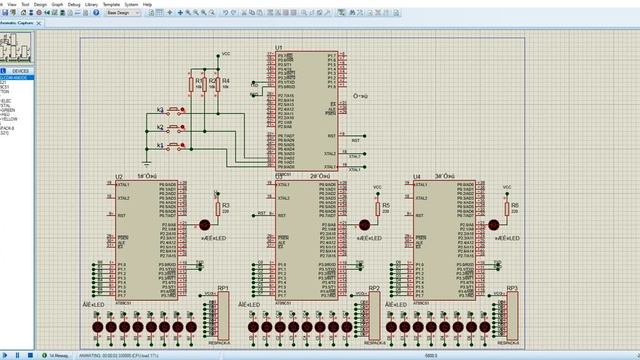Open the Home Page toolbar icon

pyautogui.click(x=23, y=13)
